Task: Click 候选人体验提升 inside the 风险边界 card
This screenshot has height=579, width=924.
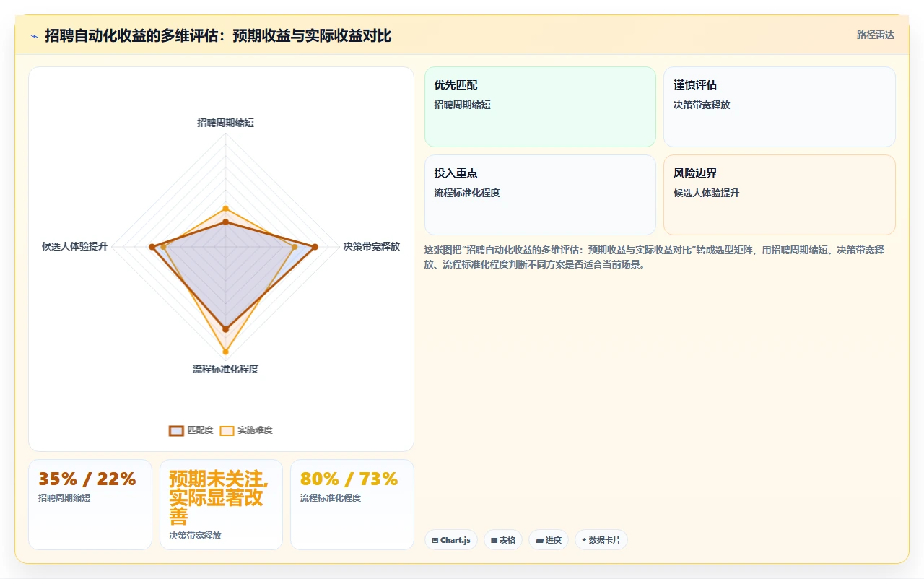Action: [x=707, y=193]
